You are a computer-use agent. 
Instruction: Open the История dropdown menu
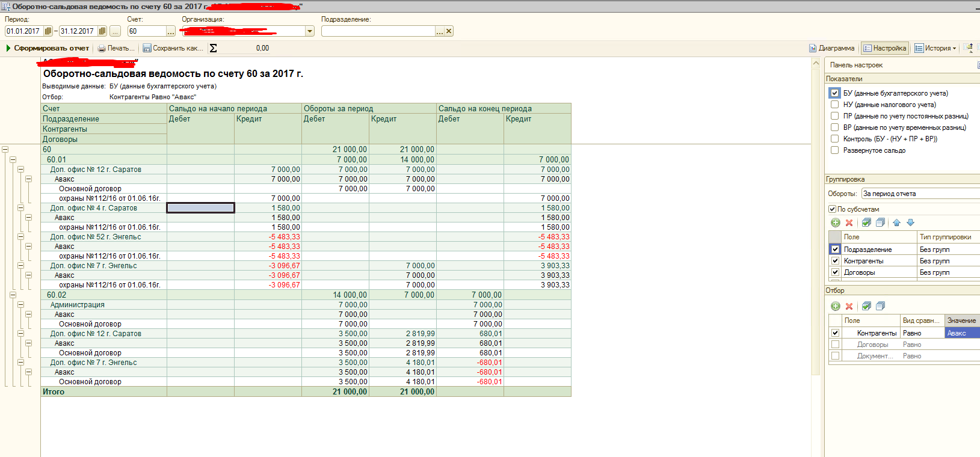[936, 48]
